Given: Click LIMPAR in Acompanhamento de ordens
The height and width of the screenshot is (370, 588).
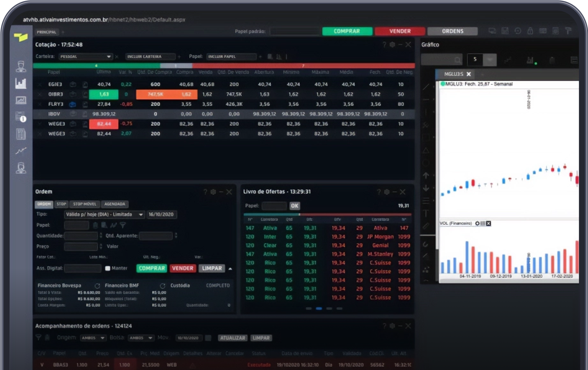Looking at the screenshot, I should click(261, 338).
